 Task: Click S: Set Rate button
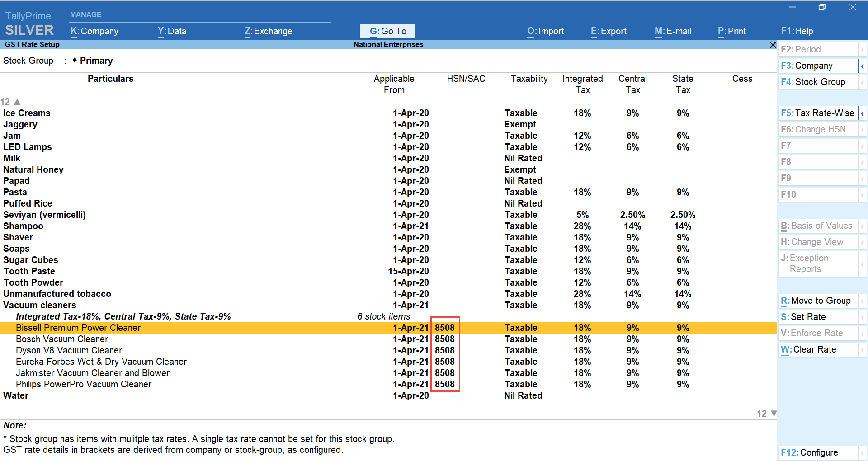[818, 317]
